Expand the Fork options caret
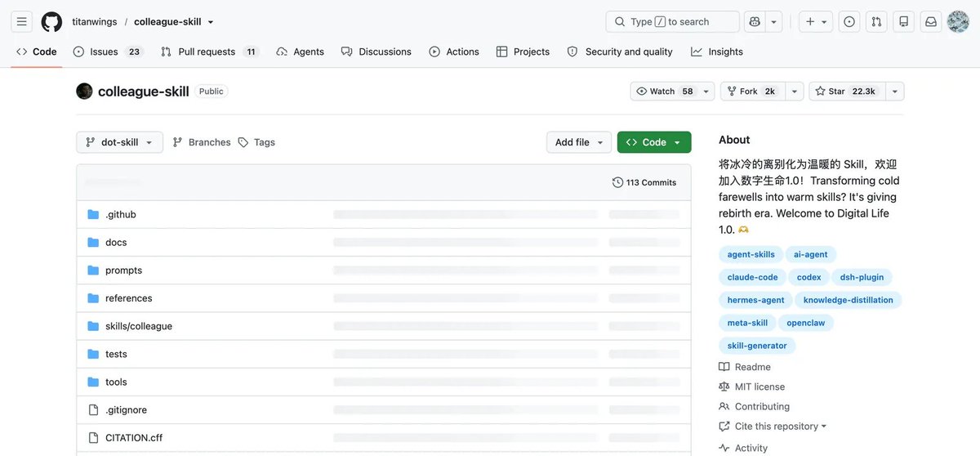The image size is (980, 456). [794, 92]
